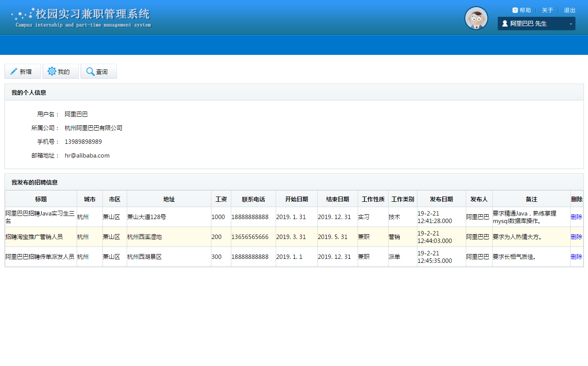Click the gear icon on 我的 button

[x=52, y=71]
